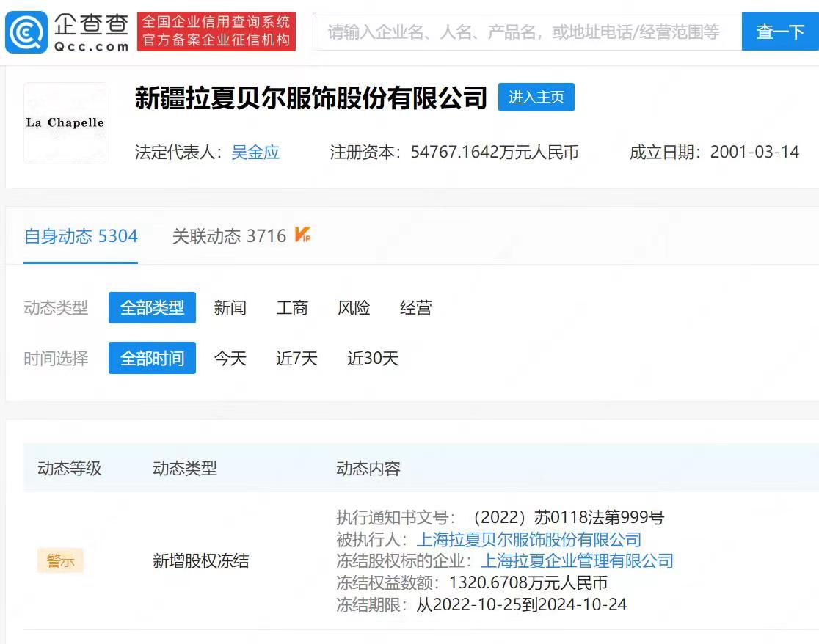Select the 全部时间 time filter
Screen dimensions: 819x644
pos(152,358)
